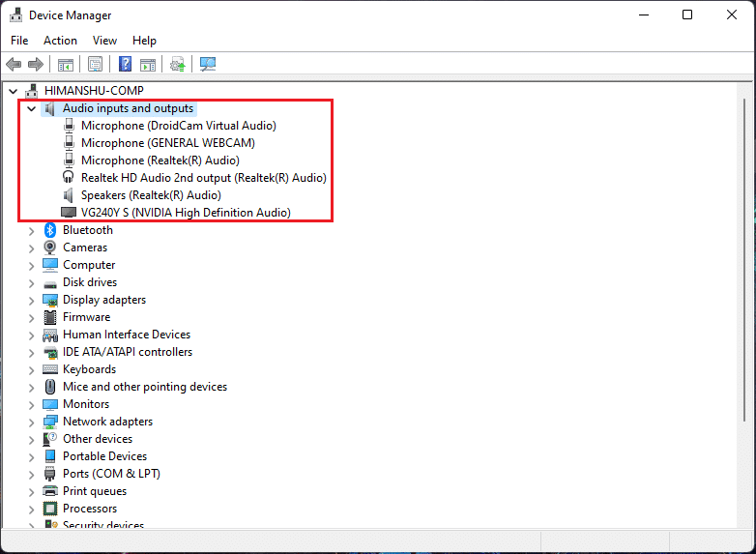This screenshot has width=756, height=554.
Task: Open the File menu
Action: click(19, 41)
